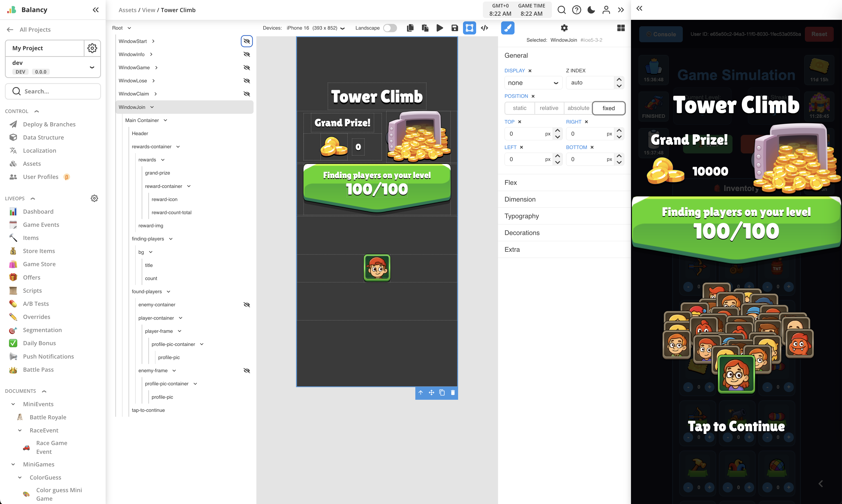Clear the DISPLAY property override

click(x=530, y=71)
